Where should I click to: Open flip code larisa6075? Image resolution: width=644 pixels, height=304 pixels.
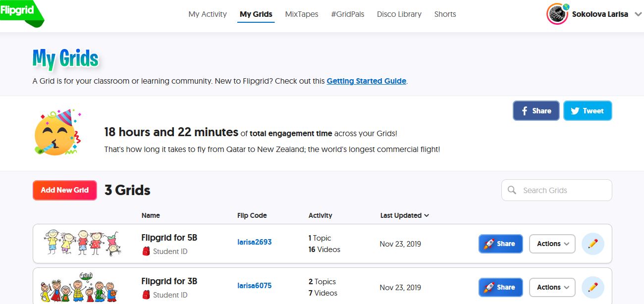point(255,286)
